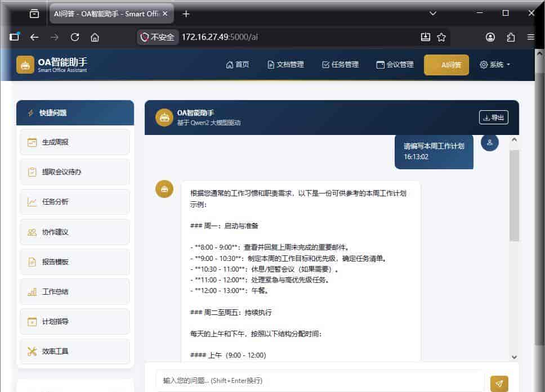Click 协作建议 quick question
The image size is (545, 392).
click(75, 232)
